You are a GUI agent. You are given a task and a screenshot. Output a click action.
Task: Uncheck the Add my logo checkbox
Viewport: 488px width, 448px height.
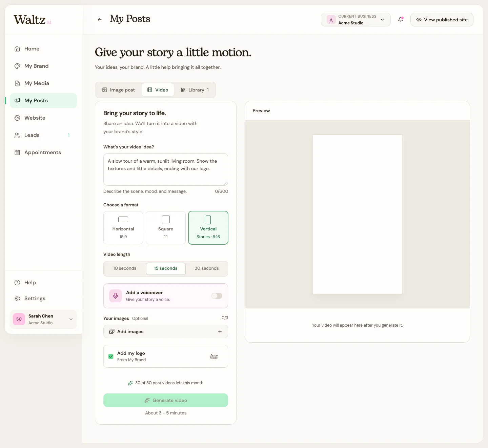tap(111, 356)
